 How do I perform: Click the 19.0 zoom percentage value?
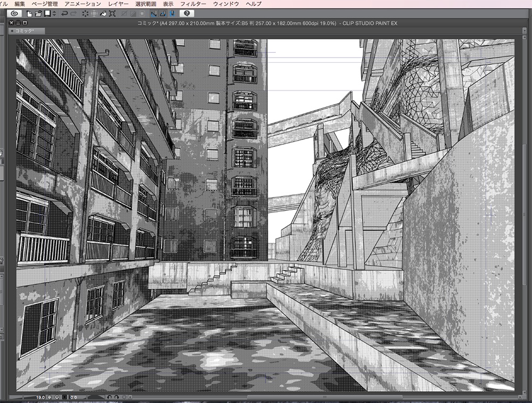(40, 397)
